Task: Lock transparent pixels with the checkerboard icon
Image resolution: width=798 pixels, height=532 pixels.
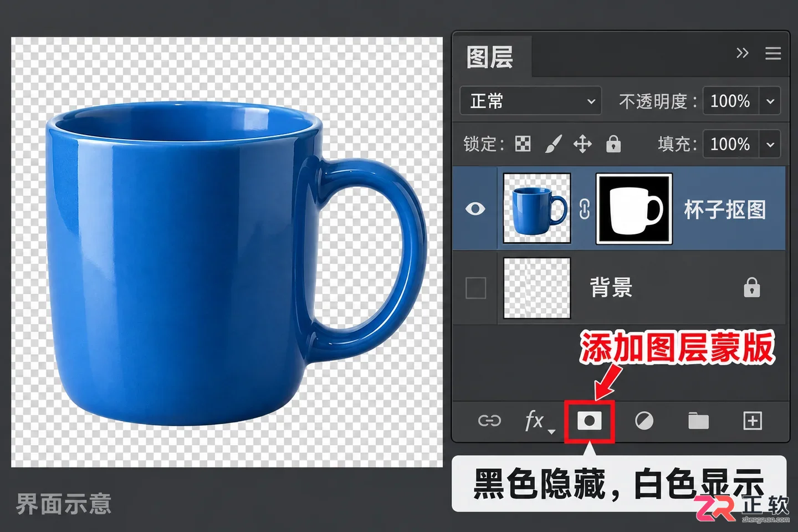Action: coord(523,144)
